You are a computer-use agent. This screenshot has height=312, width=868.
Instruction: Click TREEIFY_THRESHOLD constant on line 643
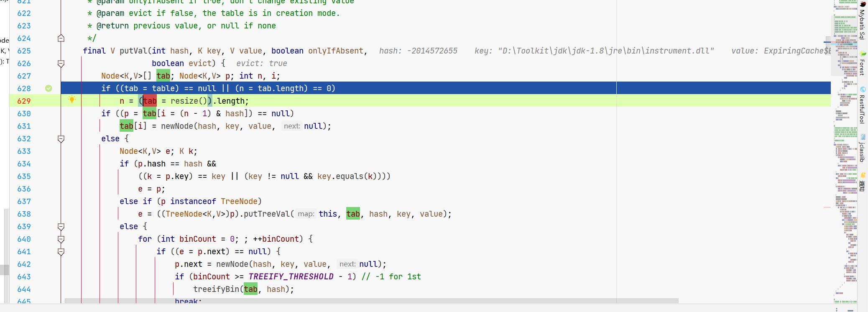[291, 276]
